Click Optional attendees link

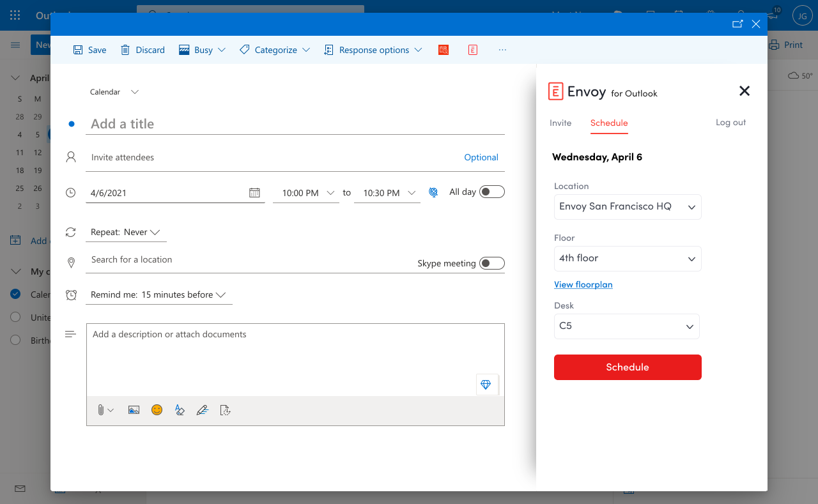coord(481,158)
